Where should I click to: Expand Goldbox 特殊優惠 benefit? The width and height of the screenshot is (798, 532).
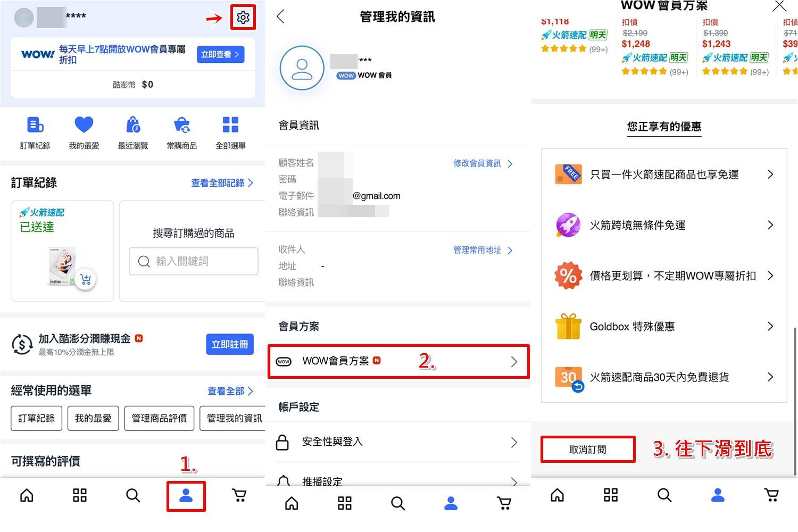pyautogui.click(x=664, y=326)
